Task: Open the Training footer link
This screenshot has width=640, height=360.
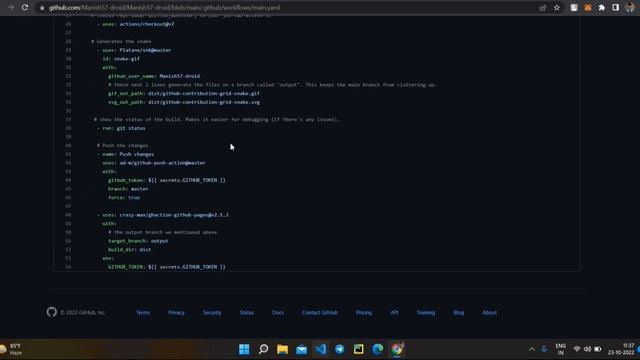Action: point(426,313)
